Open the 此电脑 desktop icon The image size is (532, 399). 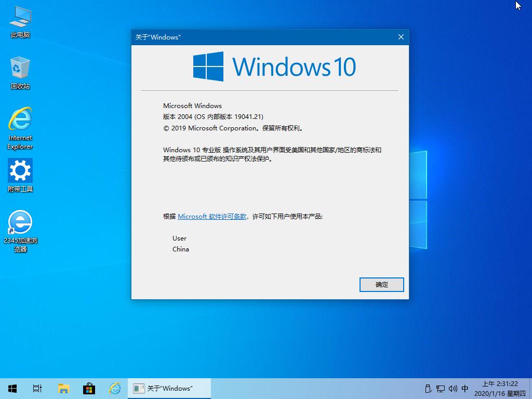tap(20, 22)
